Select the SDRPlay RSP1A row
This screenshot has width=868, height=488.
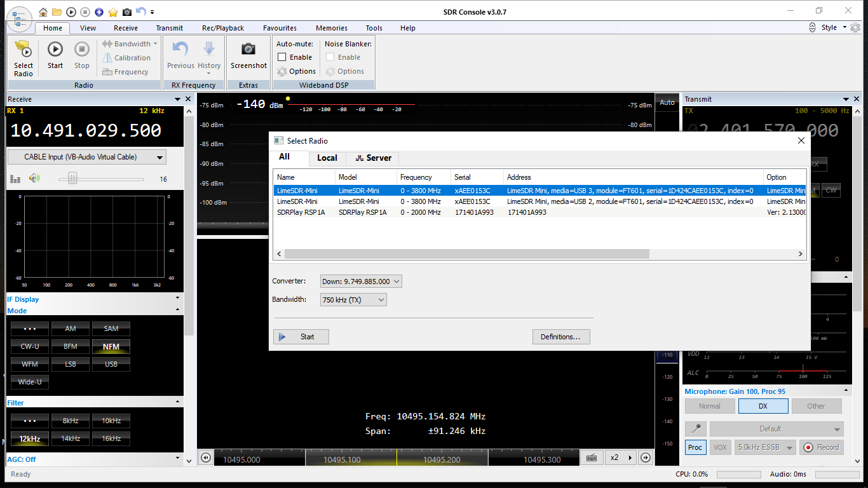pyautogui.click(x=540, y=212)
